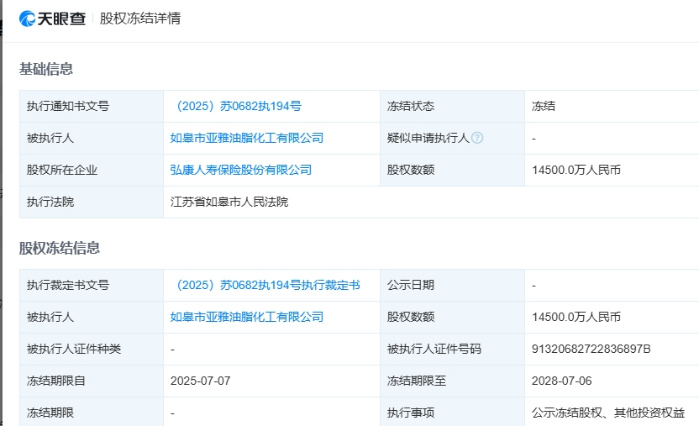Select the 股权冻结信息 section heading
This screenshot has height=426, width=699.
point(59,248)
